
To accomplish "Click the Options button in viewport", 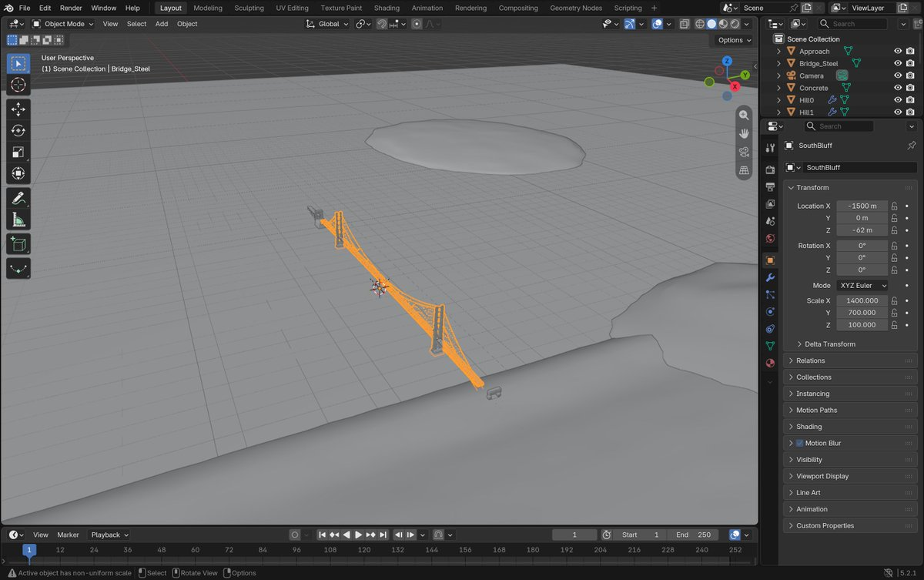I will tap(734, 40).
